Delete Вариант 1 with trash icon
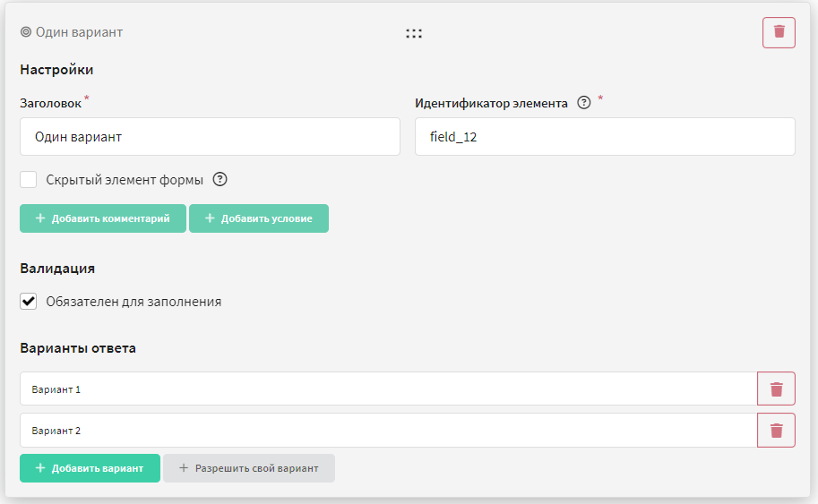 [776, 389]
